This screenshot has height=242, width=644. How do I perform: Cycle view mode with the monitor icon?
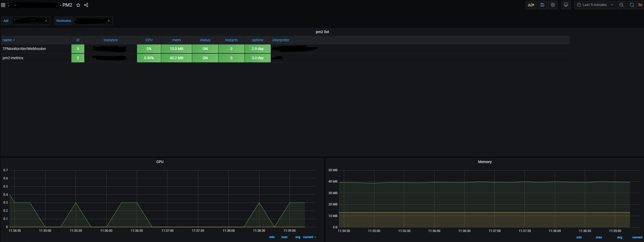pos(566,5)
